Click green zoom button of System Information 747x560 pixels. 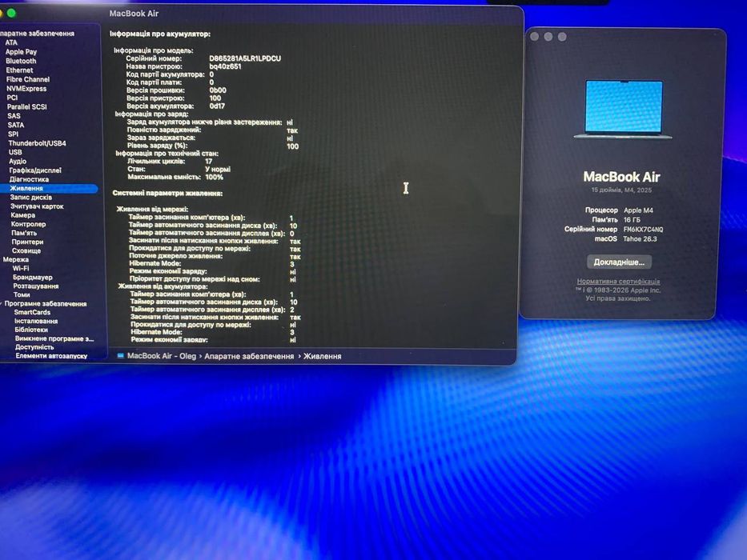point(11,14)
